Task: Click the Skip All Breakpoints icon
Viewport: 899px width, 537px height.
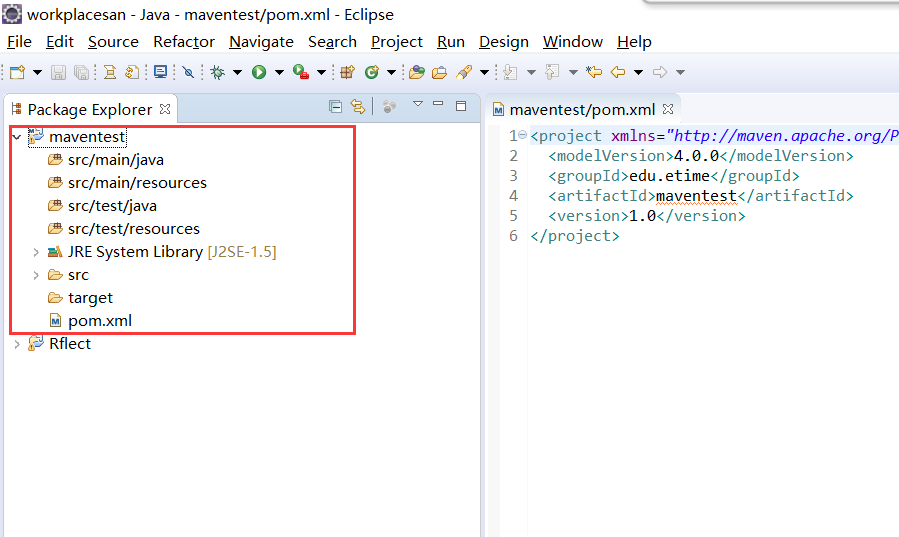Action: (188, 72)
